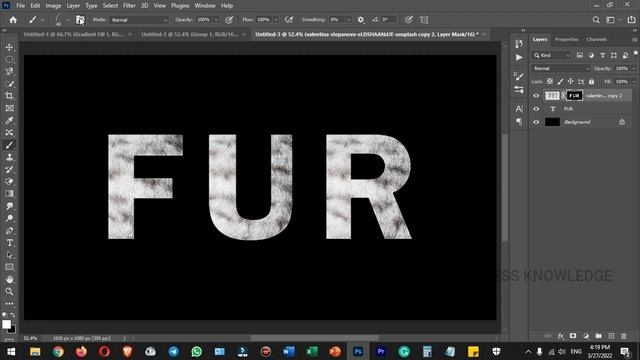Viewport: 640px width, 360px height.
Task: Open the Actions panel play icon
Action: [x=519, y=58]
